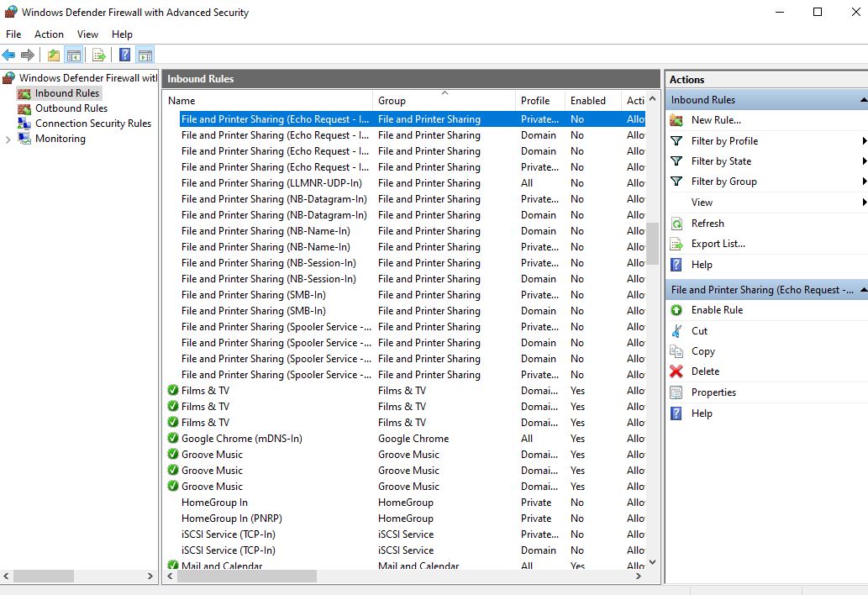This screenshot has height=595, width=868.
Task: Click Refresh action link
Action: click(708, 224)
